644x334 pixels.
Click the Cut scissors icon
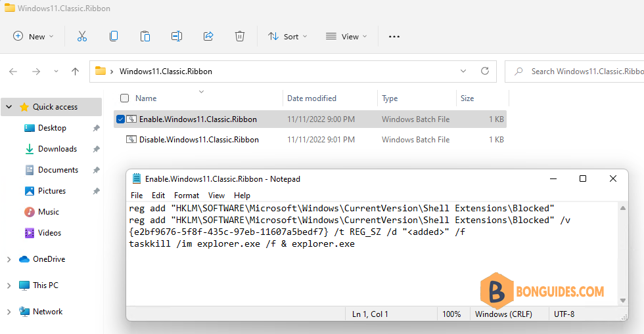[82, 37]
